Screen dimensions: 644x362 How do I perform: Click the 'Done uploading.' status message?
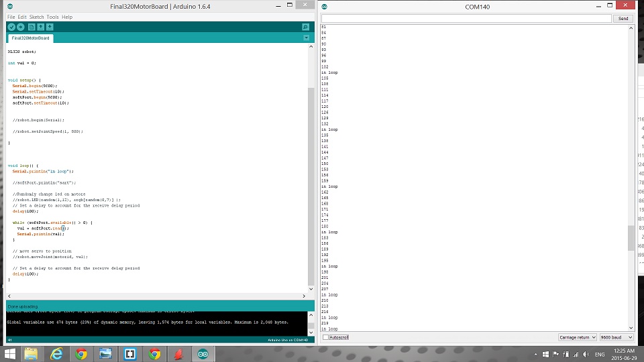pos(23,306)
